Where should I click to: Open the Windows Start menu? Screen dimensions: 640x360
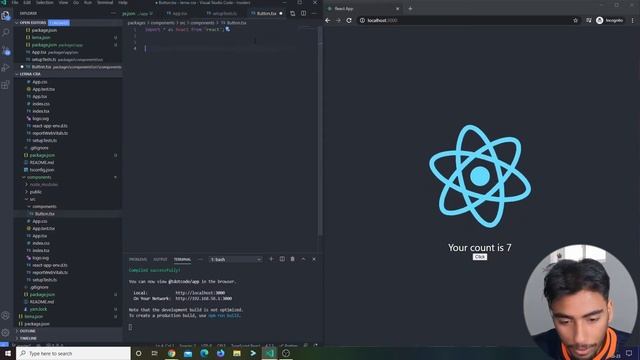click(8, 353)
